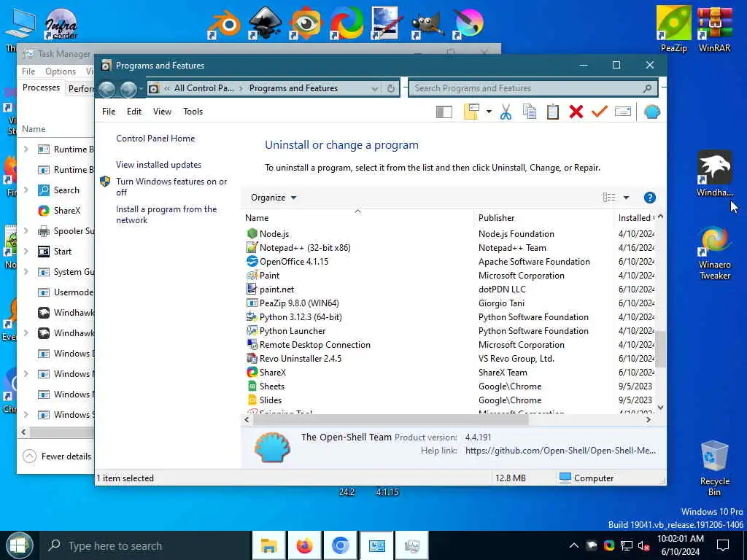Open the Options menu in Task Manager
747x560 pixels.
[60, 71]
